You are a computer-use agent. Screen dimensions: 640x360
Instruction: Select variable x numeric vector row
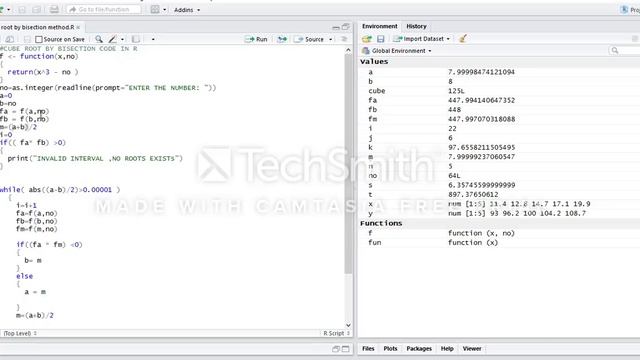click(x=499, y=204)
